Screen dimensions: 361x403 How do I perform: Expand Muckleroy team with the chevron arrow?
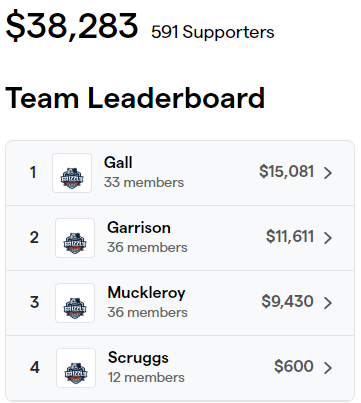click(x=328, y=303)
